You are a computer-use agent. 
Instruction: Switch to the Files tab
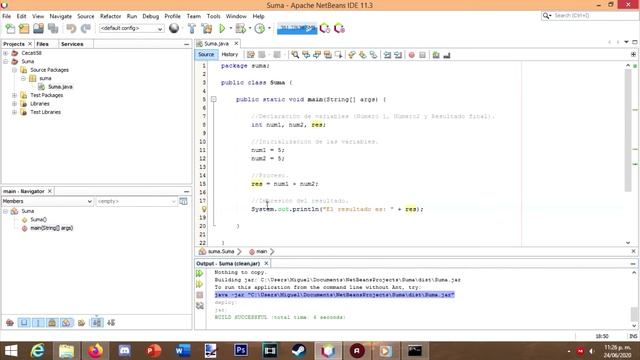pyautogui.click(x=42, y=44)
